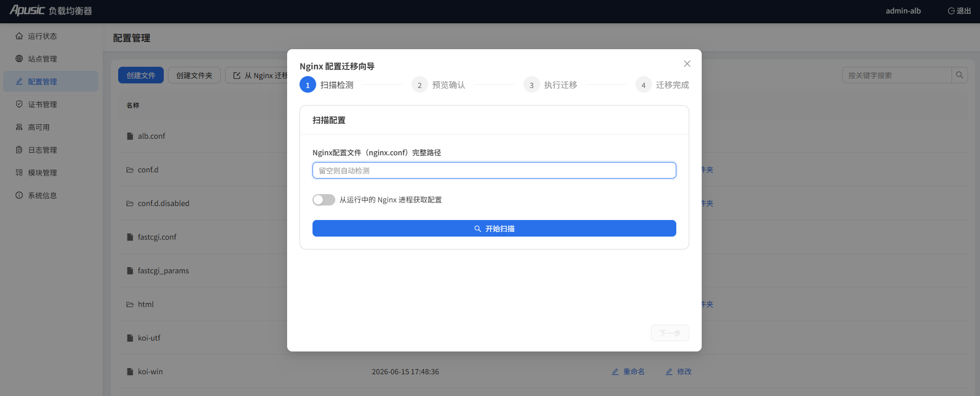
Task: Click the admin-alb username
Action: click(x=903, y=11)
